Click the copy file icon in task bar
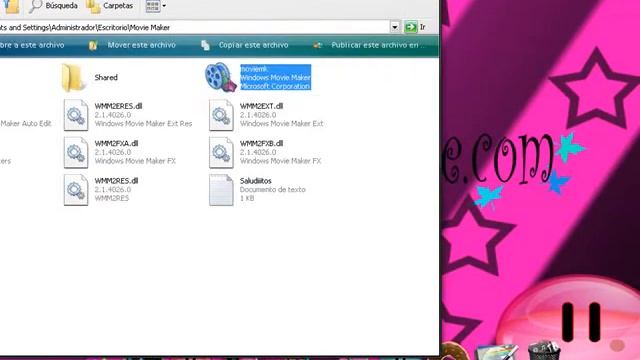Screen dimensions: 640x360 coord(205,45)
